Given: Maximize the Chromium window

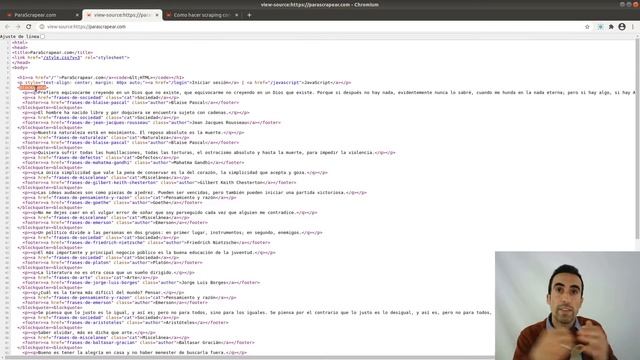Looking at the screenshot, I should coord(629,4).
